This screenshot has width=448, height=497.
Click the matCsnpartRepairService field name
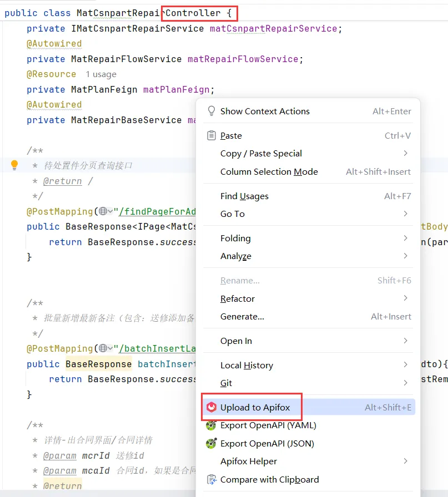pyautogui.click(x=274, y=28)
